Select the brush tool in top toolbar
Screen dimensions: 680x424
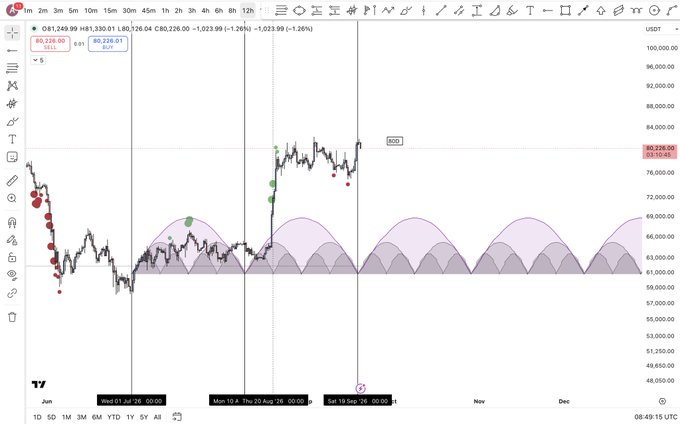coord(405,10)
